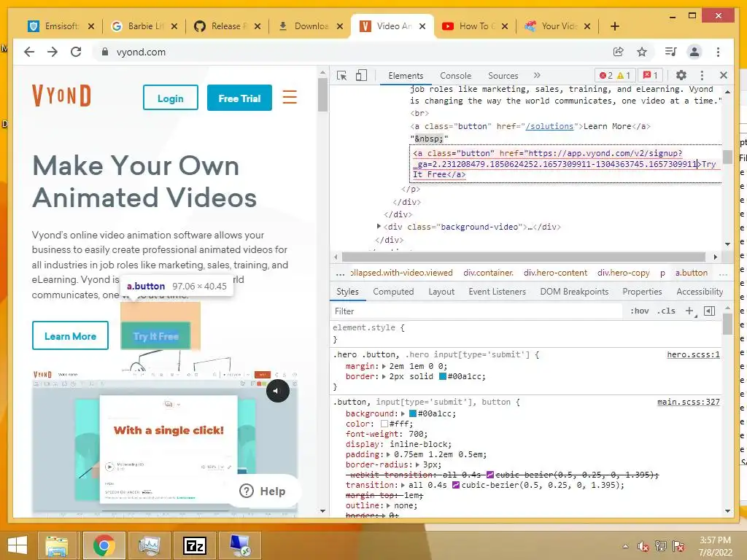Click the share page icon
The width and height of the screenshot is (747, 560).
coord(619,52)
